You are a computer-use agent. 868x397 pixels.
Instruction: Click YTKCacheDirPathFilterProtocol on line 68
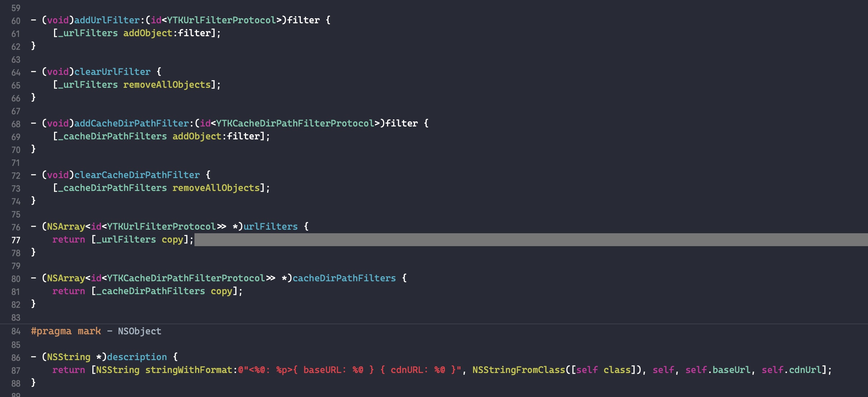(x=295, y=123)
